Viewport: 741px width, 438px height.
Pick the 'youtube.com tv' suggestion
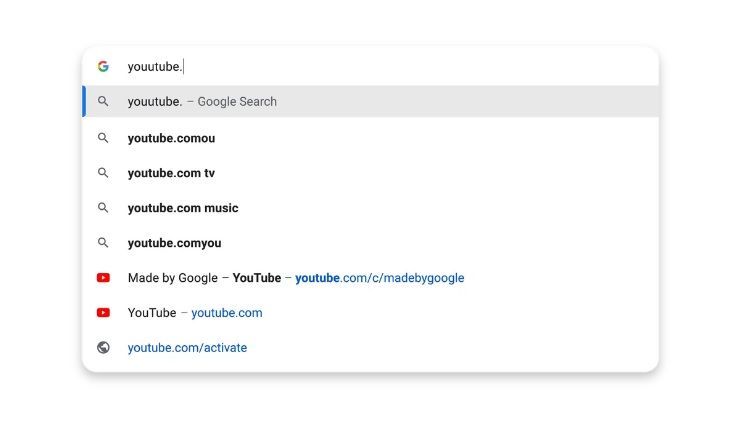coord(370,173)
